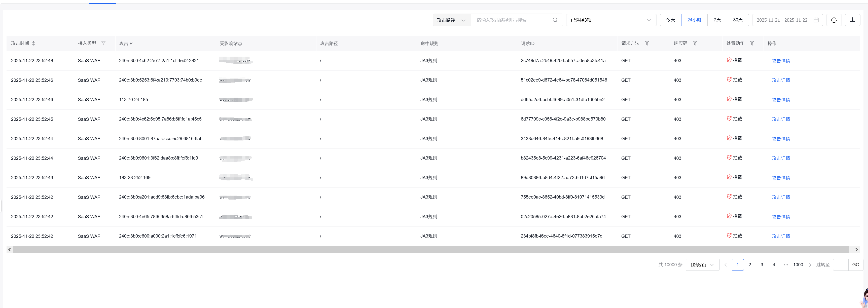Click the download export icon
The height and width of the screenshot is (308, 868).
[x=852, y=20]
